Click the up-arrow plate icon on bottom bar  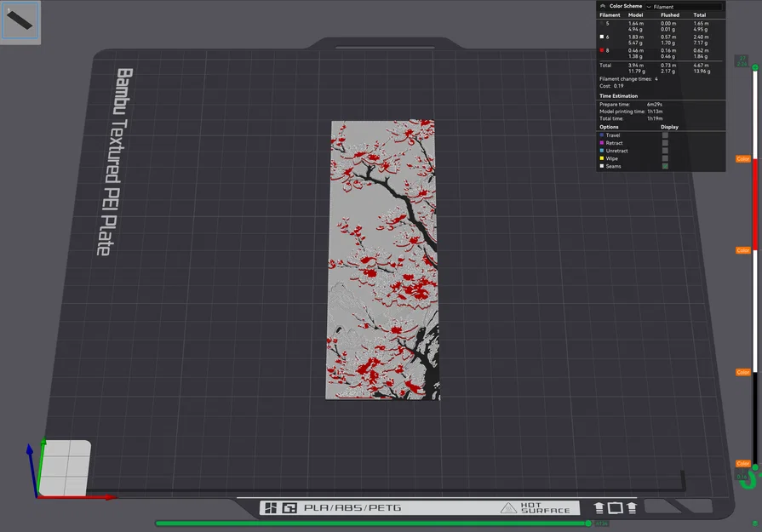point(599,507)
